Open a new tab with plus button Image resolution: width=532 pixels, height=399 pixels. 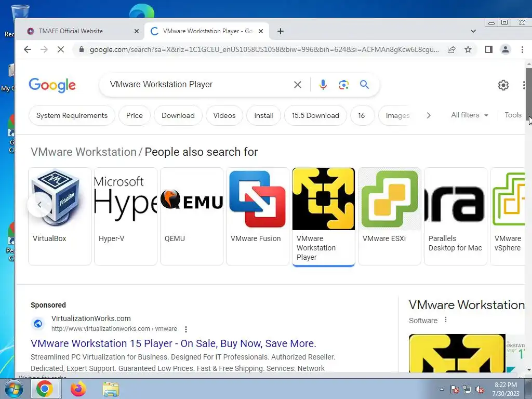coord(280,31)
